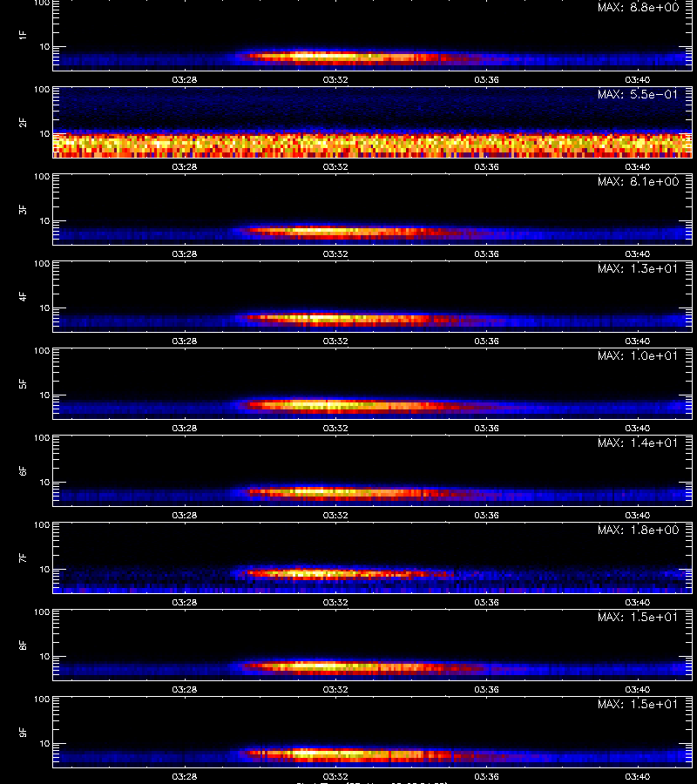
Task: Click the 03:32 time tick under panel 4F
Action: [x=335, y=341]
